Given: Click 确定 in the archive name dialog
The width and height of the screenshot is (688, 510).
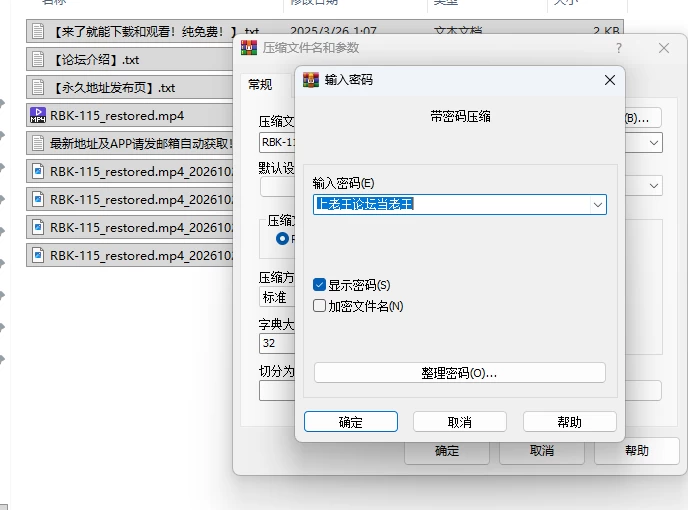Looking at the screenshot, I should pos(447,451).
